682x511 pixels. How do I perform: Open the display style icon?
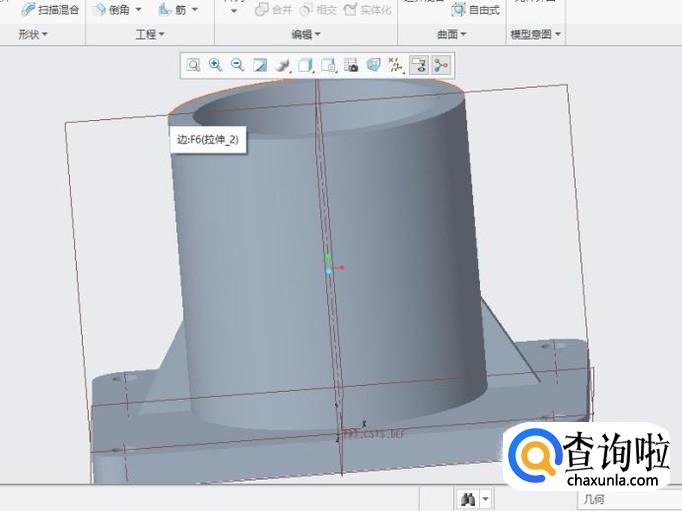click(x=282, y=65)
